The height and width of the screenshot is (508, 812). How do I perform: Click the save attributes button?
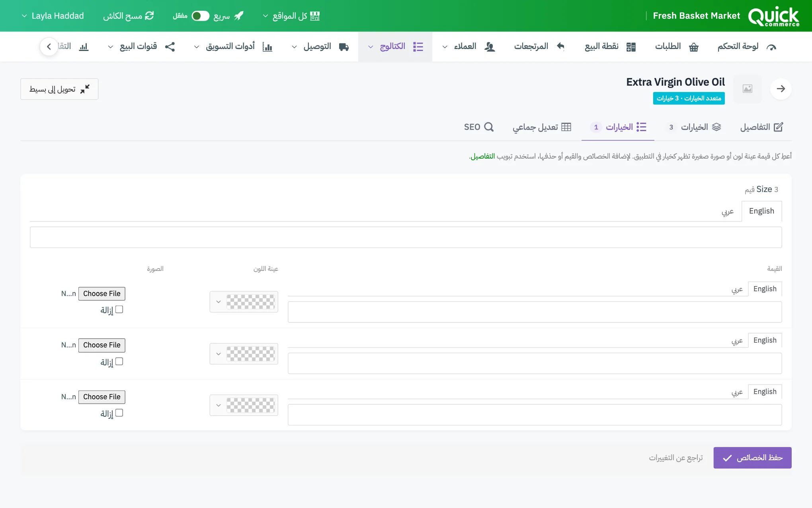click(752, 458)
